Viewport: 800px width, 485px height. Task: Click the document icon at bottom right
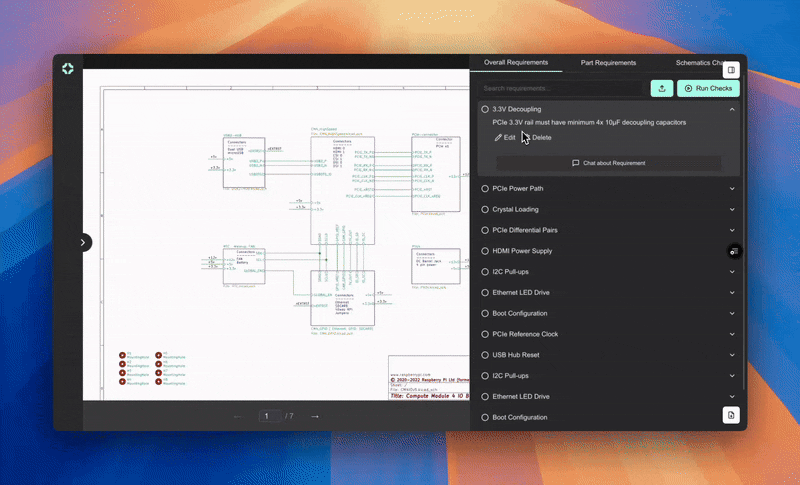click(731, 414)
